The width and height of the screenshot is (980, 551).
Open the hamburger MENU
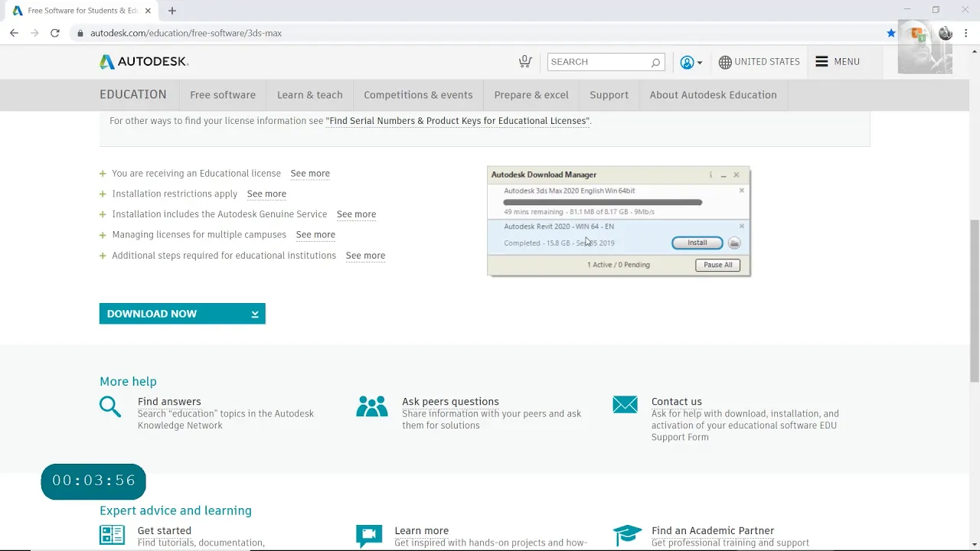coord(838,62)
